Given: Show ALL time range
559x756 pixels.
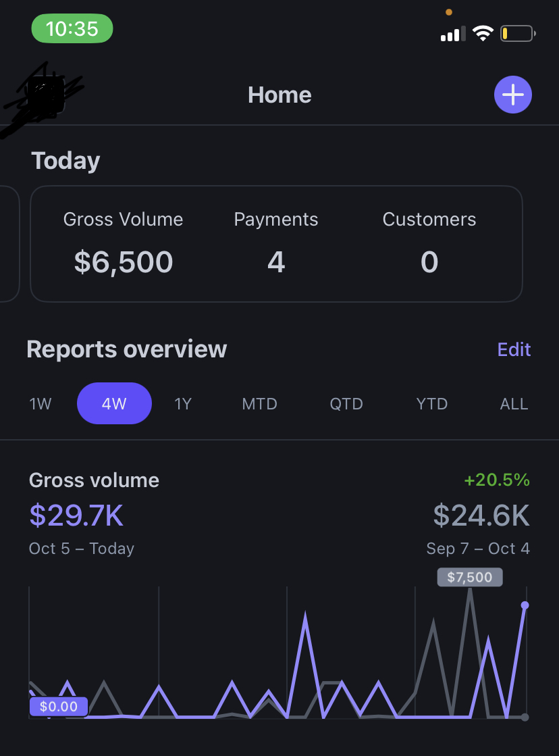Looking at the screenshot, I should 514,403.
